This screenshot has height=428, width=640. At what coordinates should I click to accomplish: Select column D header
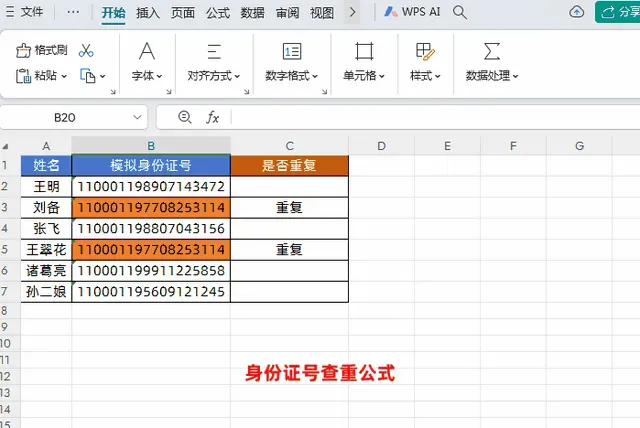tap(381, 146)
